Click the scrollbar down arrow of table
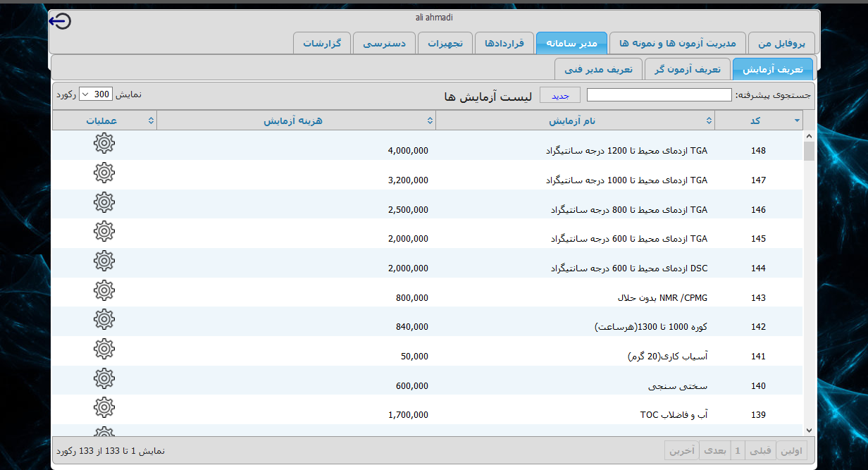Image resolution: width=868 pixels, height=470 pixels. click(x=808, y=430)
